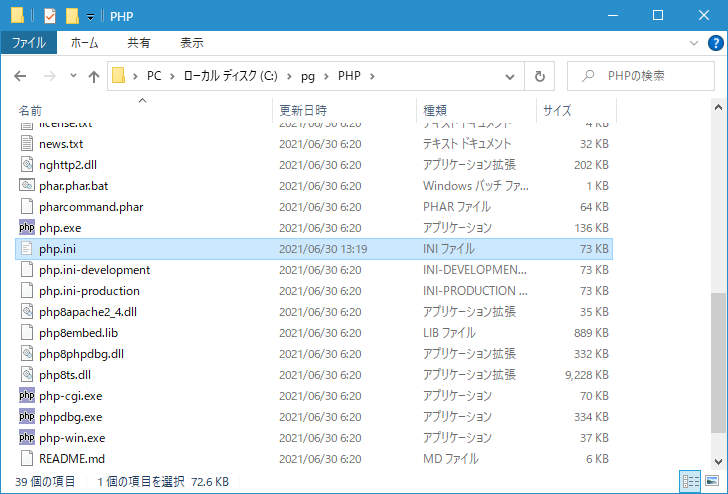The width and height of the screenshot is (728, 494).
Task: Switch to the 共有 ribbon tab
Action: tap(139, 43)
